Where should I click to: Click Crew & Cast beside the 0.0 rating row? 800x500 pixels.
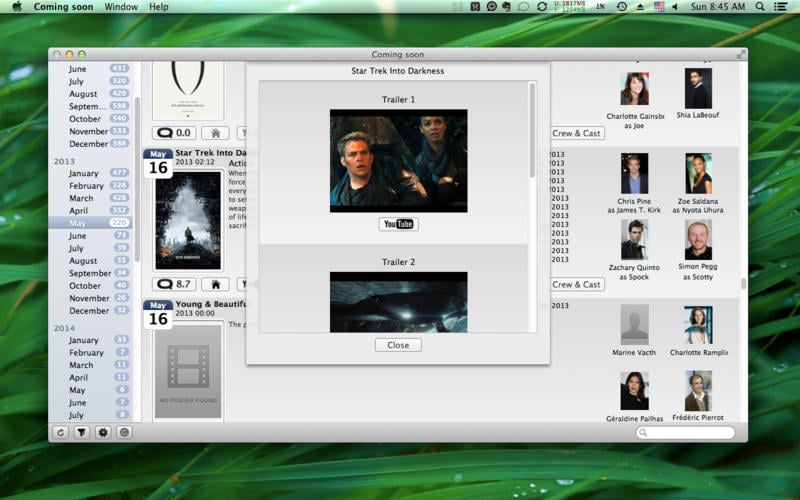point(577,133)
